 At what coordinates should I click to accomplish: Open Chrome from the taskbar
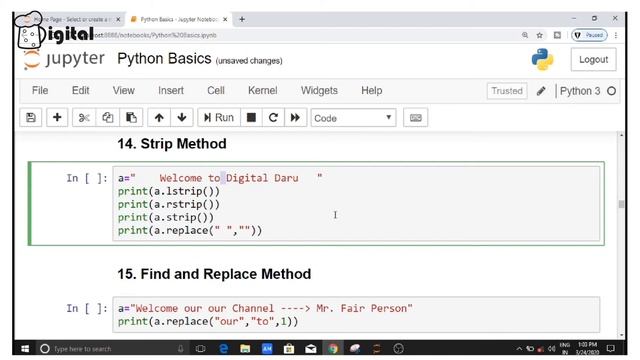pos(333,349)
